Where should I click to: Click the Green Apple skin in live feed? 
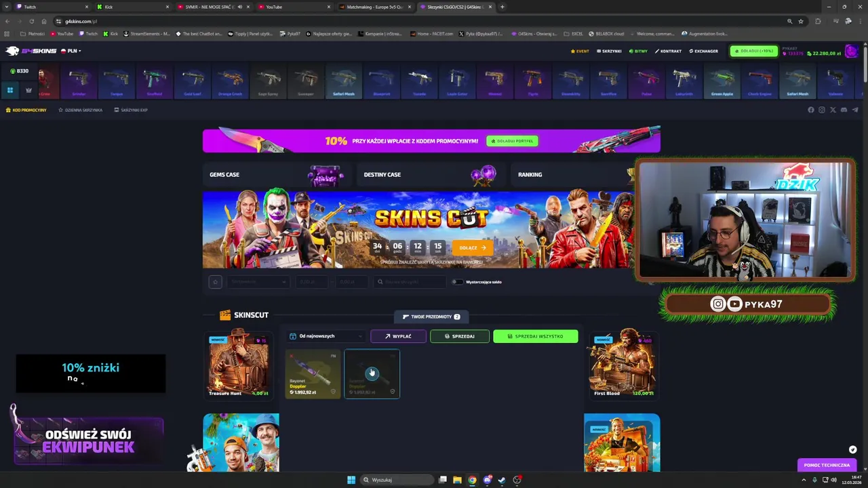(x=722, y=82)
